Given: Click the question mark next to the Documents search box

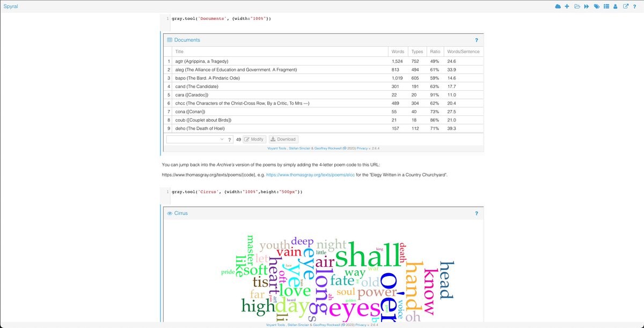Looking at the screenshot, I should click(x=230, y=140).
